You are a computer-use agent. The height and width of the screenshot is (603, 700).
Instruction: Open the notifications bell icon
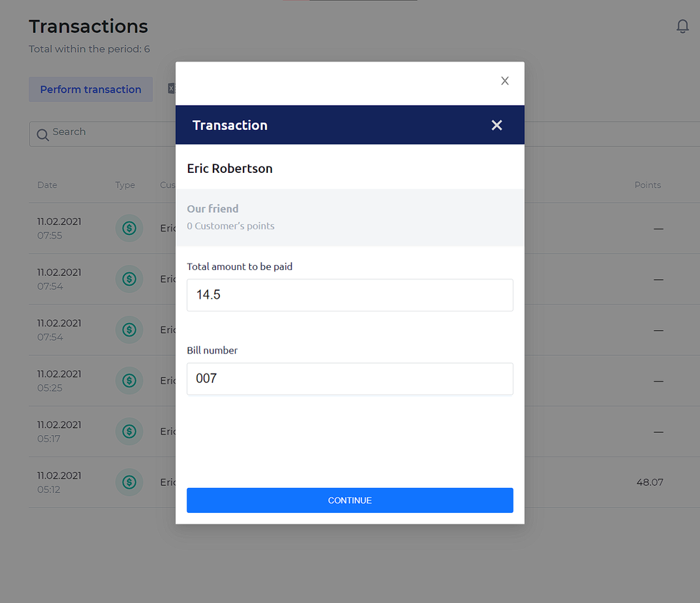682,26
